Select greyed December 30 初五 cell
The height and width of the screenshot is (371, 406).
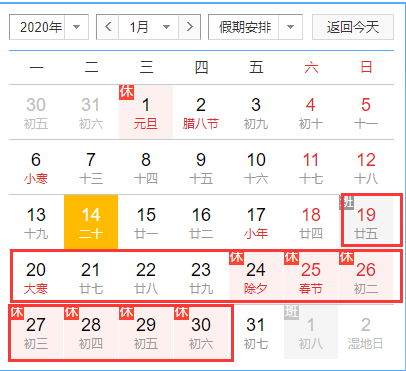click(36, 112)
